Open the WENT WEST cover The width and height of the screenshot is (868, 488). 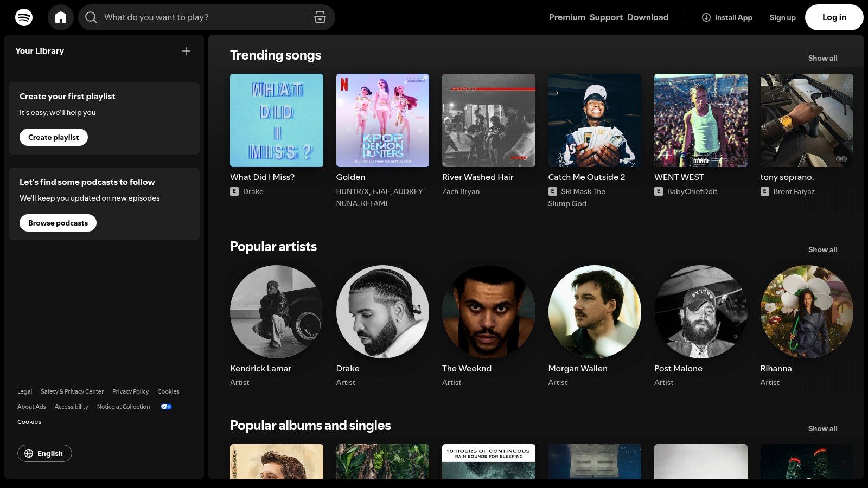point(701,120)
